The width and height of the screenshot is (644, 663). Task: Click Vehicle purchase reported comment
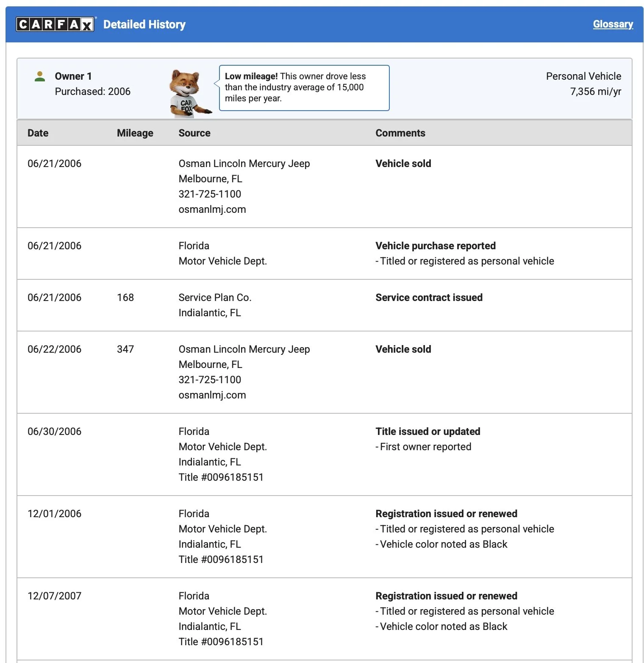(436, 246)
